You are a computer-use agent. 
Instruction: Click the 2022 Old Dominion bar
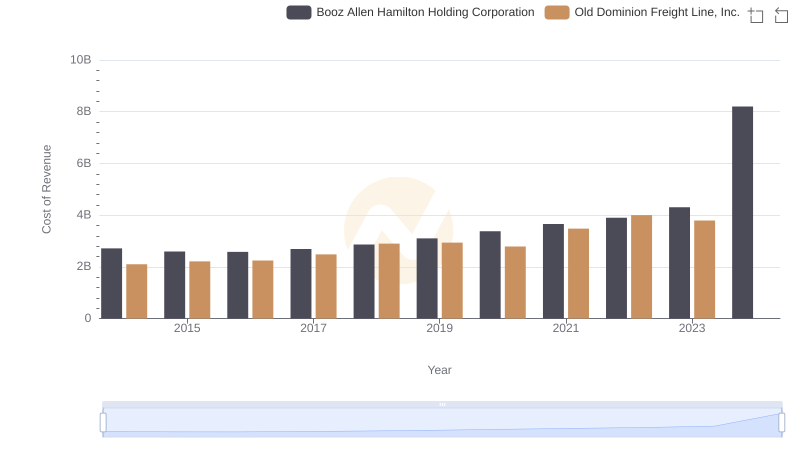coord(641,267)
